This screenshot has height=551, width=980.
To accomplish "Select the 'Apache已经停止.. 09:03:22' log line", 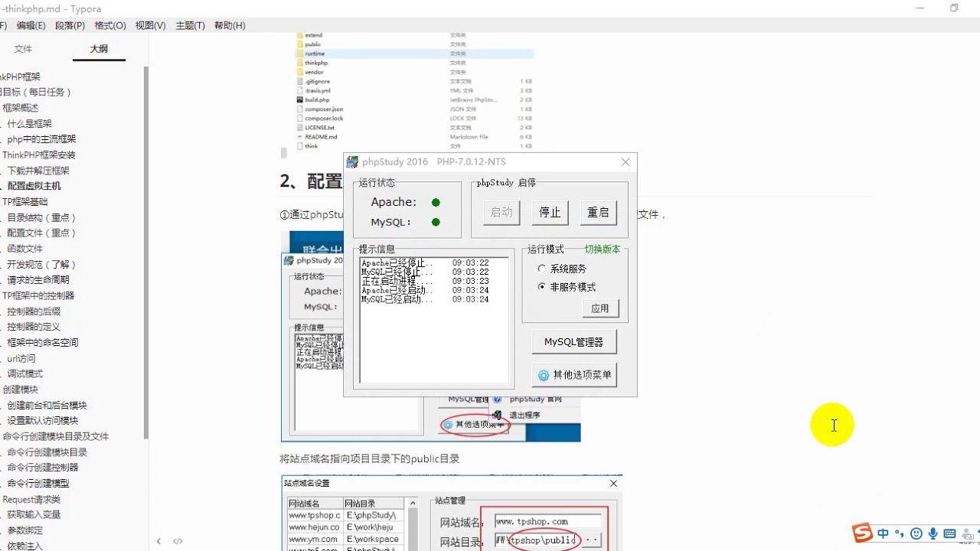I will (x=425, y=263).
